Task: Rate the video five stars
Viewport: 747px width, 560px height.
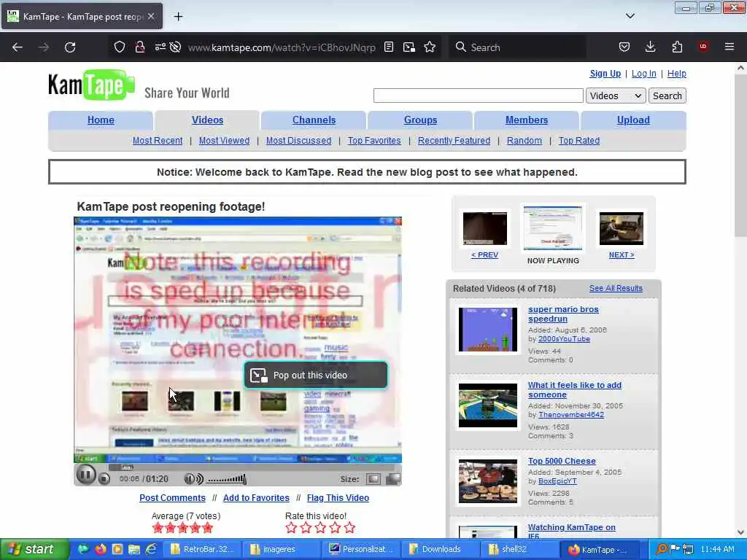Action: pyautogui.click(x=349, y=528)
